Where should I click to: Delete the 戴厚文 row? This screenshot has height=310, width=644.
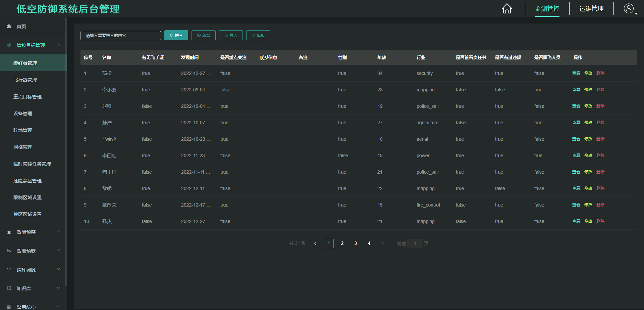coord(600,205)
